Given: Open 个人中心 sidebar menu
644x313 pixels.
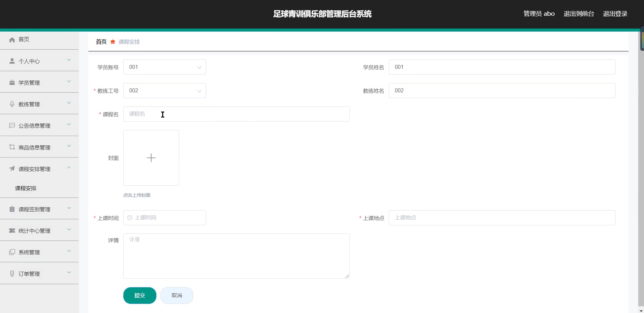Looking at the screenshot, I should (39, 61).
